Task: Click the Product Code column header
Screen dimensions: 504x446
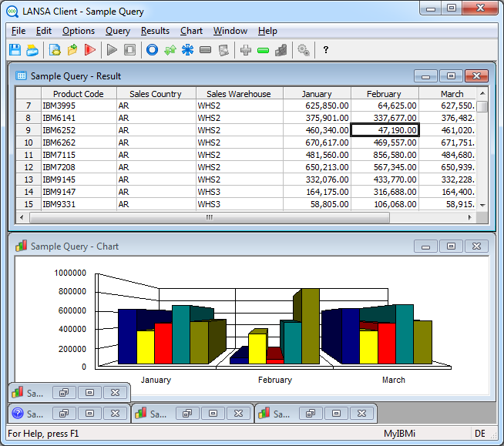Action: pyautogui.click(x=78, y=94)
